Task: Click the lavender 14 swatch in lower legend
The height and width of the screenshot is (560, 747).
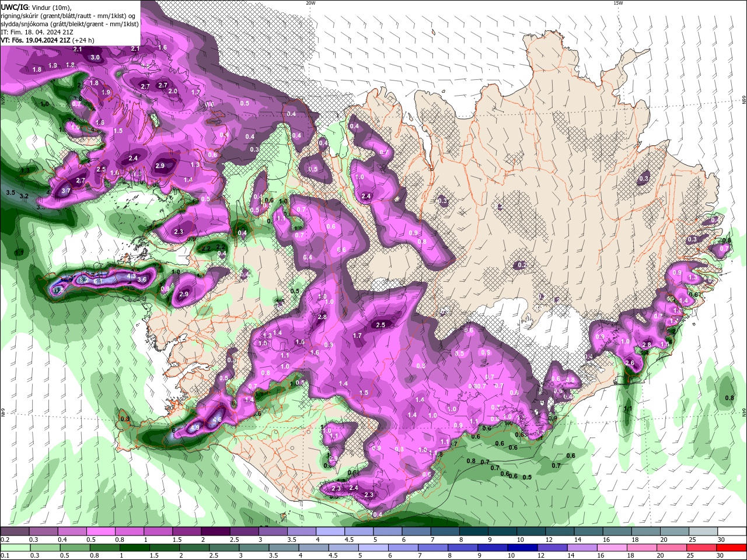Action: coord(582,547)
